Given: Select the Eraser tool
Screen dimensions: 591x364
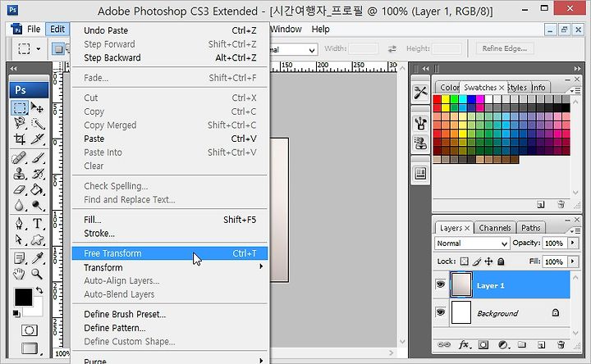Looking at the screenshot, I should [x=19, y=189].
